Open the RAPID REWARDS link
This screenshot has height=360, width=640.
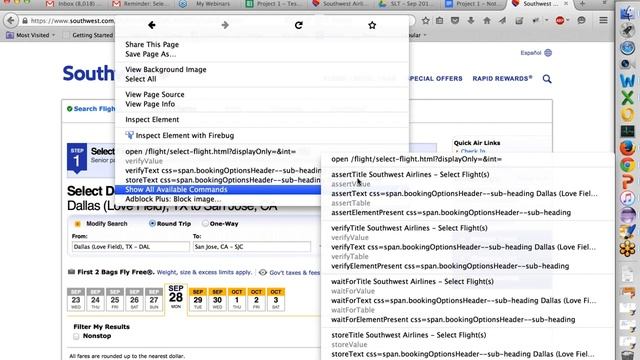[502, 78]
